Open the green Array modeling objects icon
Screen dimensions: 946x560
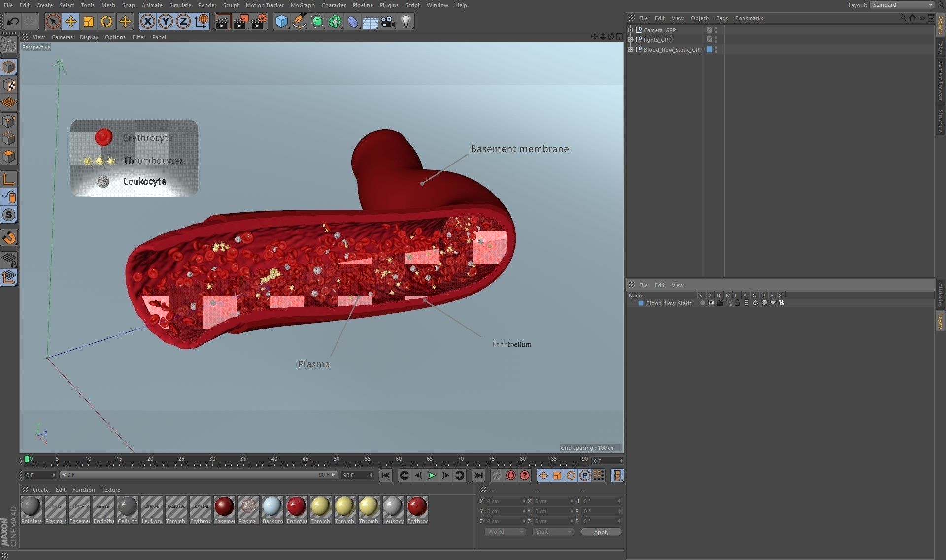[335, 21]
